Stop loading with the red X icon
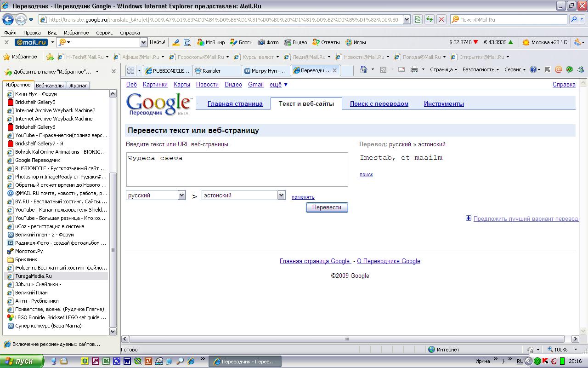 [441, 19]
